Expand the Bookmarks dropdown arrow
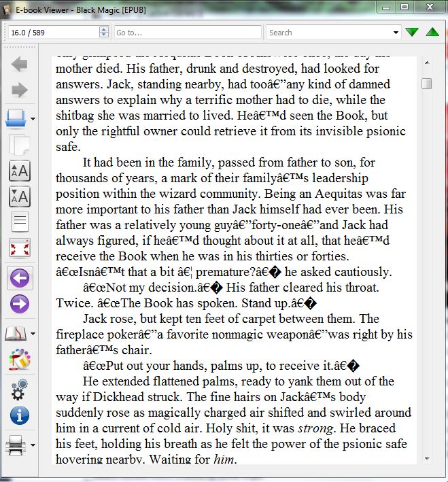448x482 pixels. [33, 334]
